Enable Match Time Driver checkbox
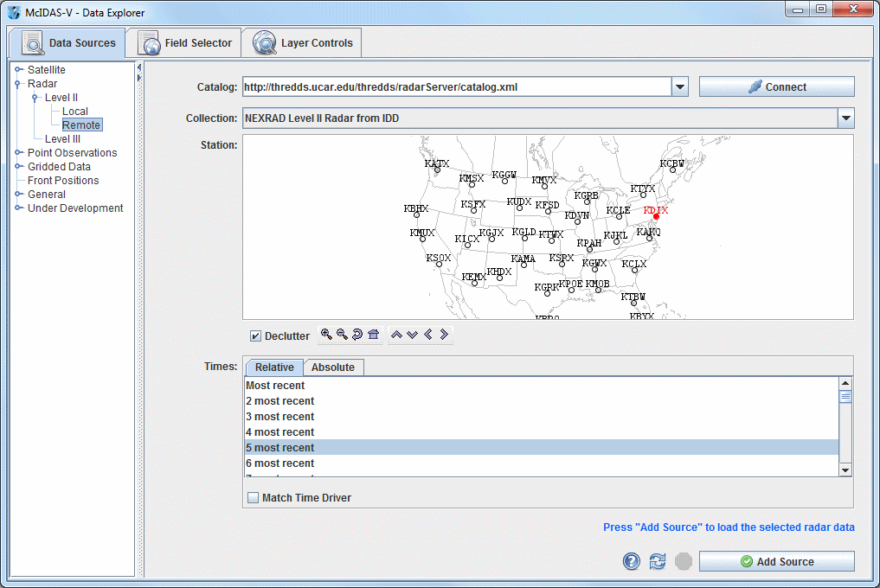 (x=254, y=498)
